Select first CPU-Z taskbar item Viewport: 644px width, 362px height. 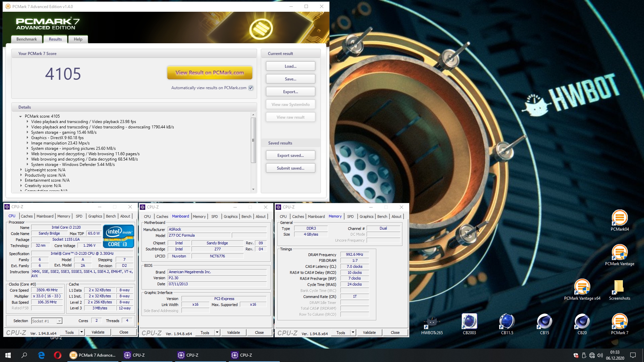[x=147, y=355]
